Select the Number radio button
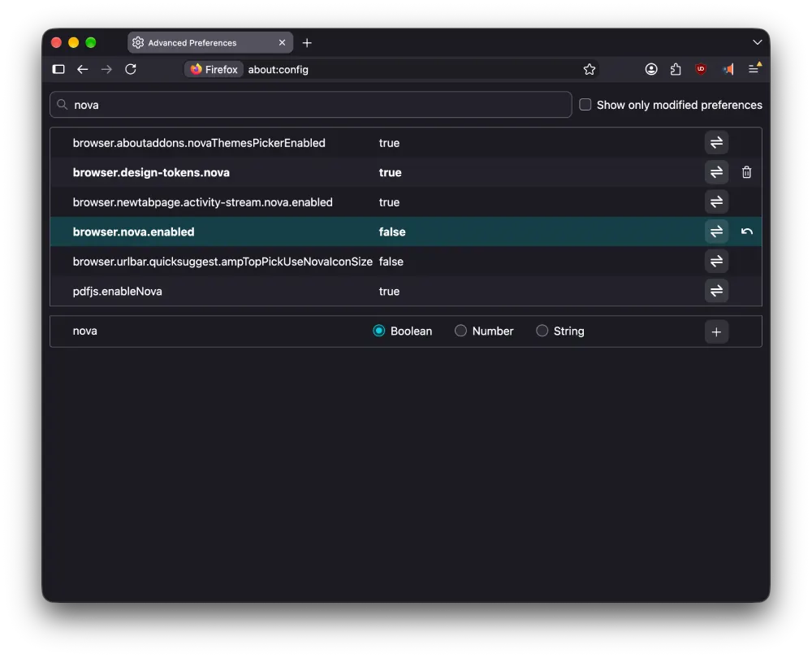The image size is (812, 658). (460, 331)
